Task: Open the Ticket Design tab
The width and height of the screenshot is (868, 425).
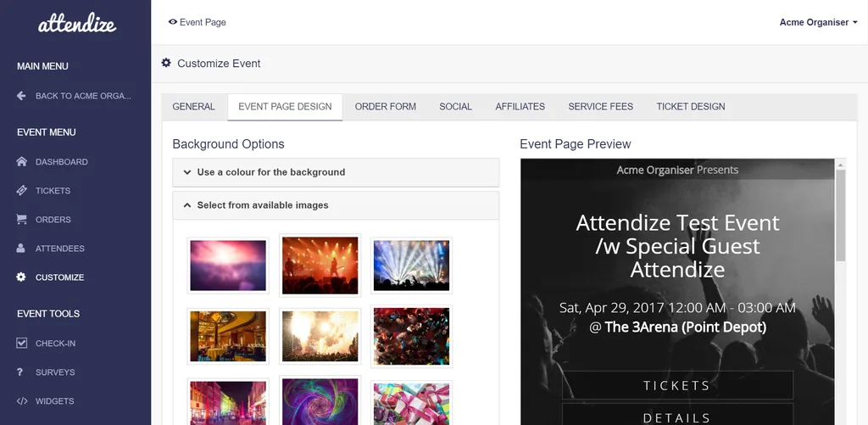Action: [690, 107]
